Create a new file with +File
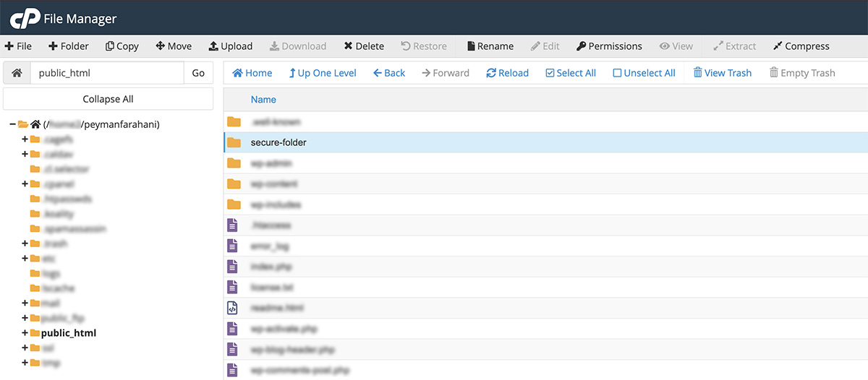Image resolution: width=868 pixels, height=380 pixels. (19, 46)
